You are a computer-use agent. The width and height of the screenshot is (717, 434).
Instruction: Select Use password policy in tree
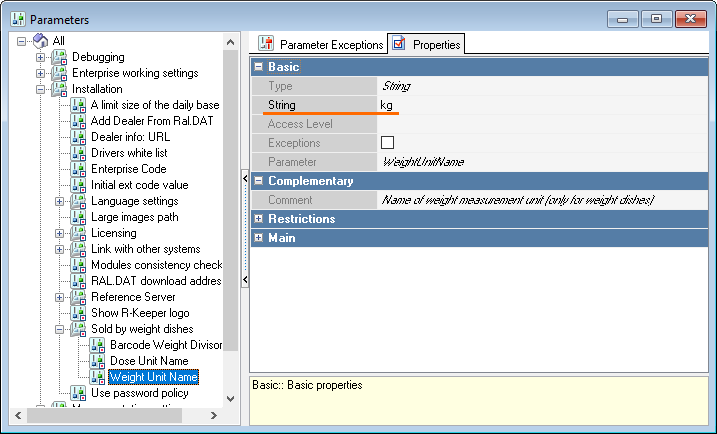point(139,393)
